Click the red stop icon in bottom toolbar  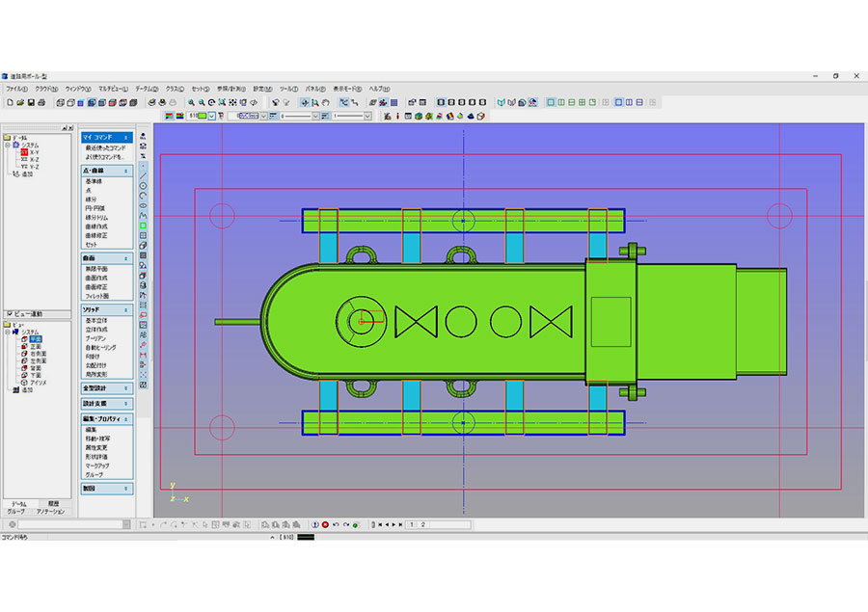tap(325, 524)
